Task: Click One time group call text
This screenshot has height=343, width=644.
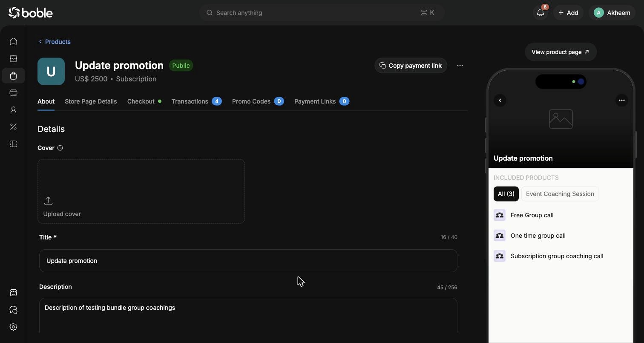Action: click(538, 236)
